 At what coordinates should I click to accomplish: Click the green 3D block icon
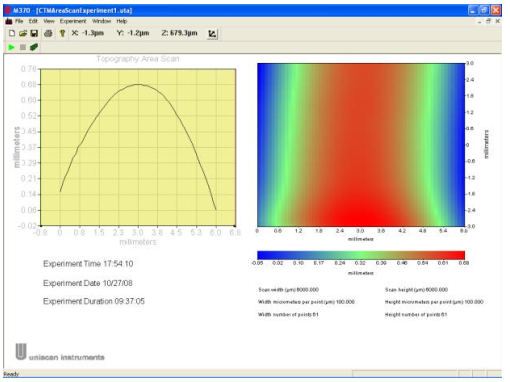pos(34,47)
